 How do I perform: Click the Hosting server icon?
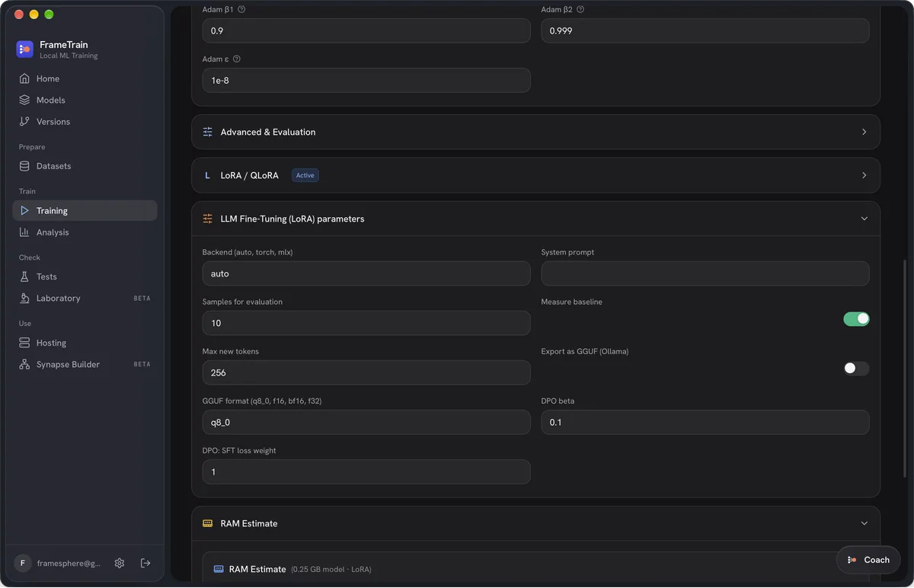(24, 343)
